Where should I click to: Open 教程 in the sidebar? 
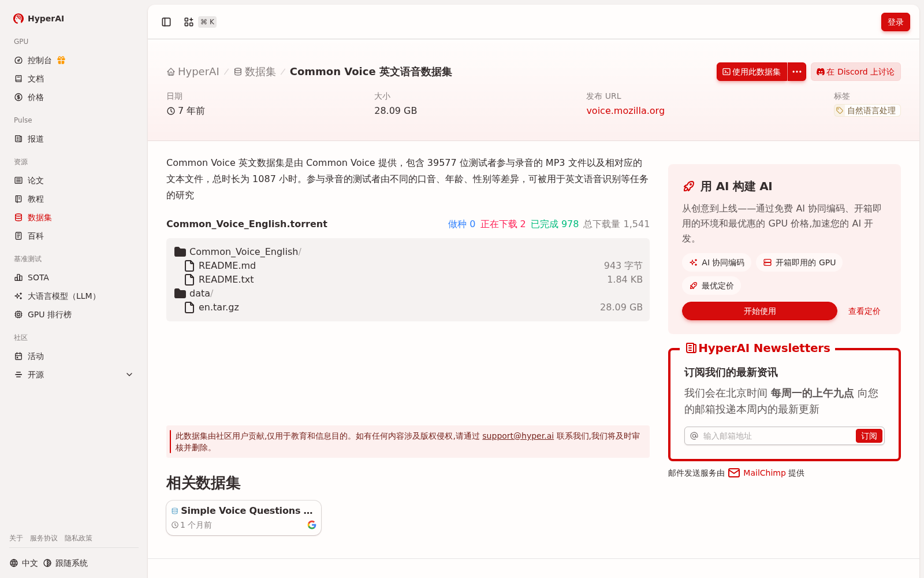36,199
